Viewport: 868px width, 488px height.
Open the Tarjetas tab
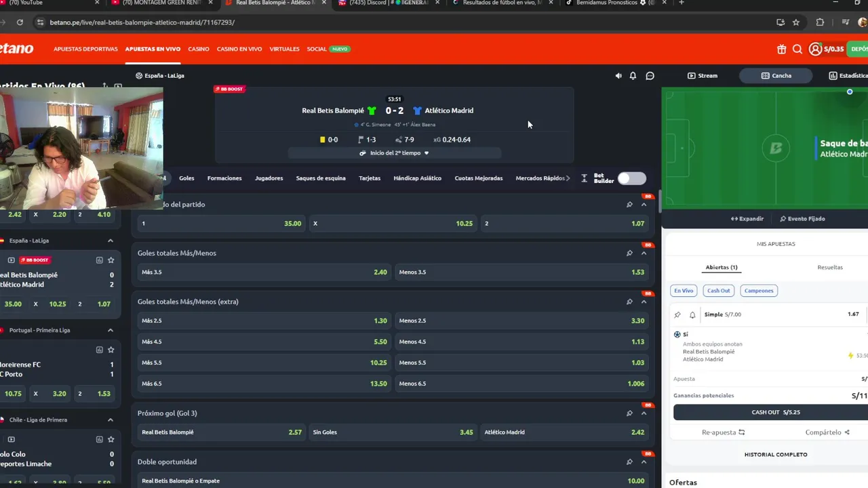click(370, 178)
